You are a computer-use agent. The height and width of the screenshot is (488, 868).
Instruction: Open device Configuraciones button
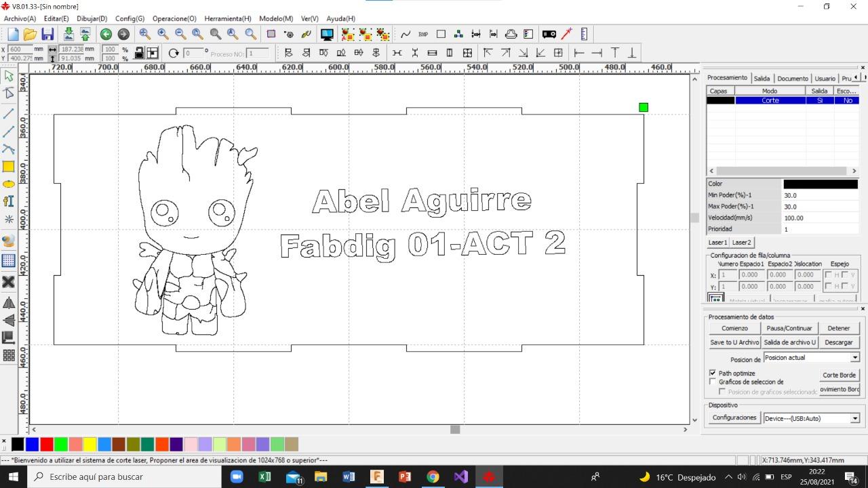[734, 418]
